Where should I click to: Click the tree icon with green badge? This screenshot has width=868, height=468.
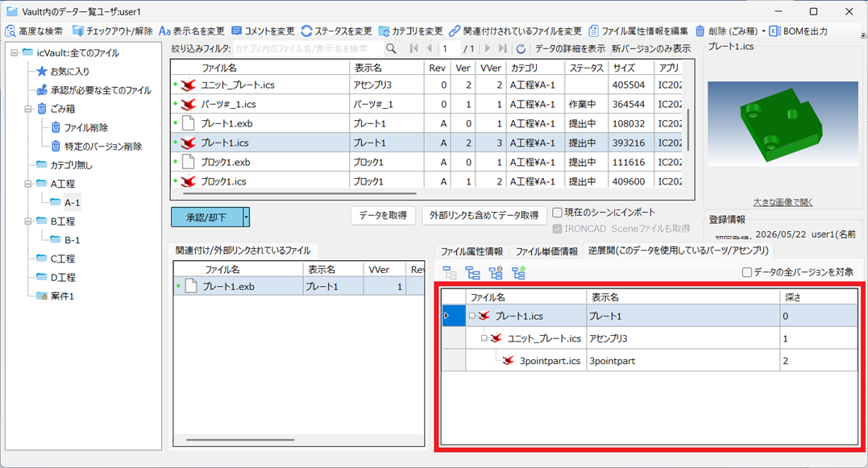(519, 273)
